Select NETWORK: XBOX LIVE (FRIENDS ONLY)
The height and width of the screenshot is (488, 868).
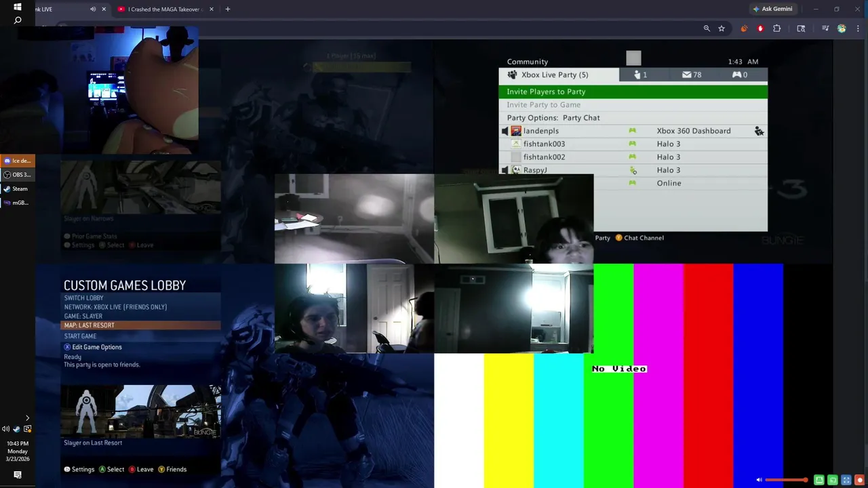tap(141, 307)
